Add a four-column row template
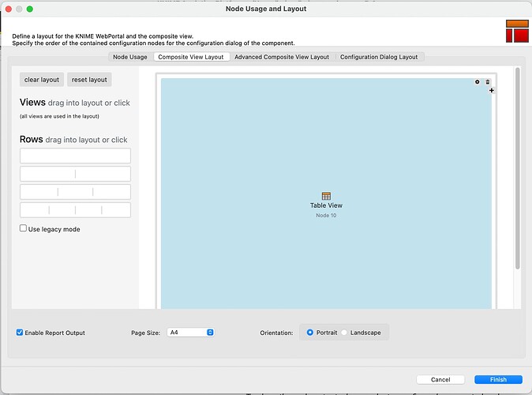Screen dimensions: 532x395 coord(75,210)
